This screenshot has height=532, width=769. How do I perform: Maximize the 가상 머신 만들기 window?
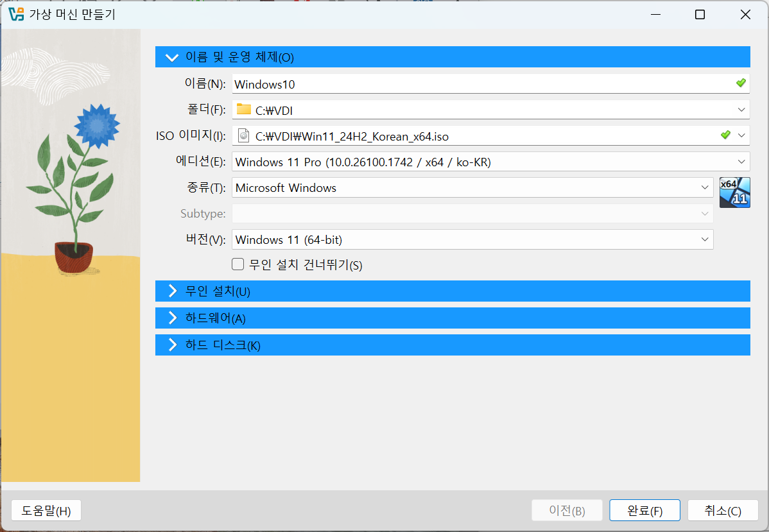[x=700, y=15]
